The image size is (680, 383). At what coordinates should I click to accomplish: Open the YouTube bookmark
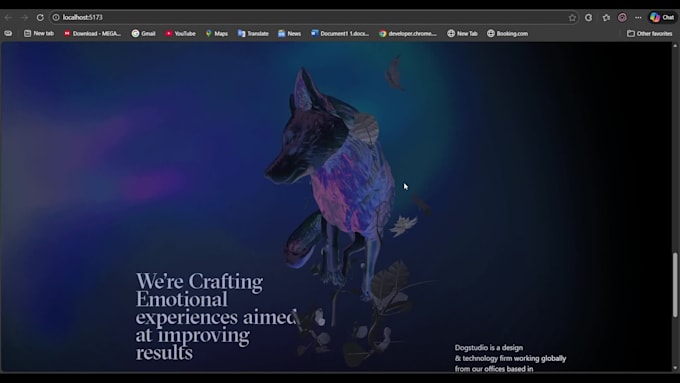[x=180, y=33]
